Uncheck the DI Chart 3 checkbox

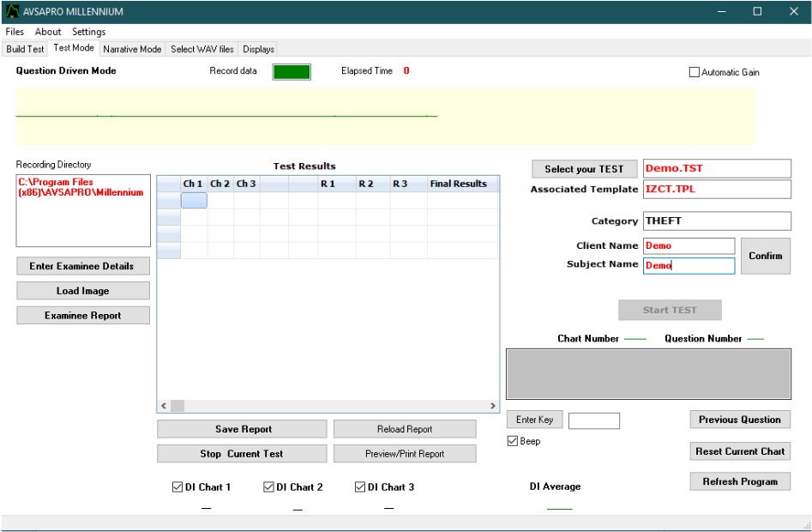point(360,487)
